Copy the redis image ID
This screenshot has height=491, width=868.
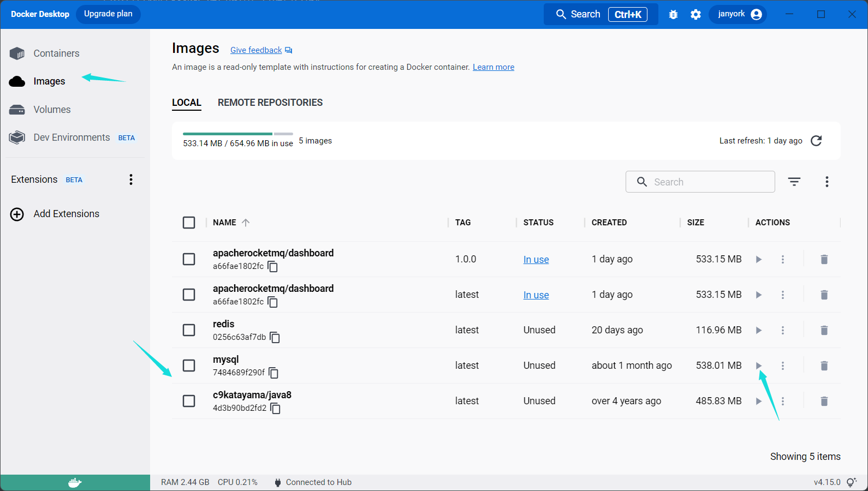point(275,338)
